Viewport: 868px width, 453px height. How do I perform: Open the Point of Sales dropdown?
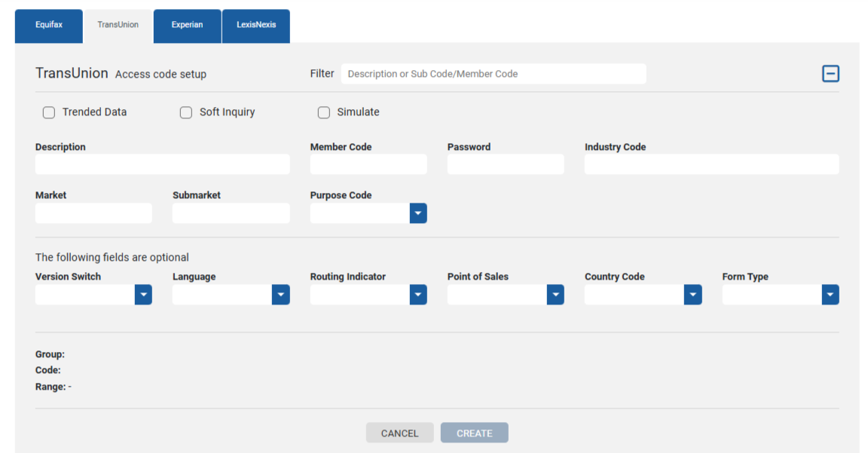click(555, 295)
